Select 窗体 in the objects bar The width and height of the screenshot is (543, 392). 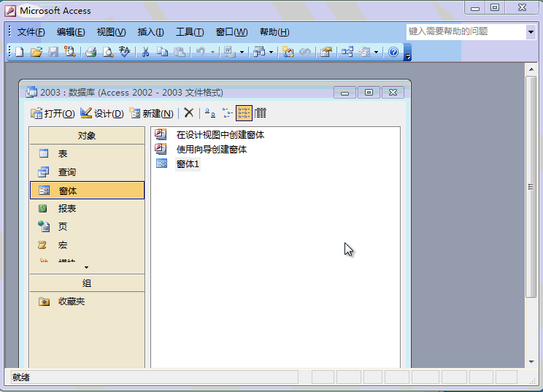[x=87, y=190]
